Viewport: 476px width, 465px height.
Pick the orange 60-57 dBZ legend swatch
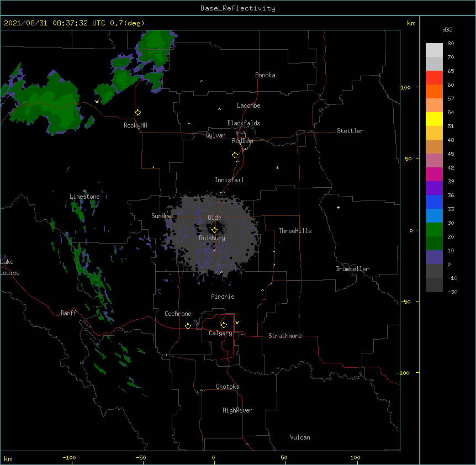pyautogui.click(x=434, y=91)
